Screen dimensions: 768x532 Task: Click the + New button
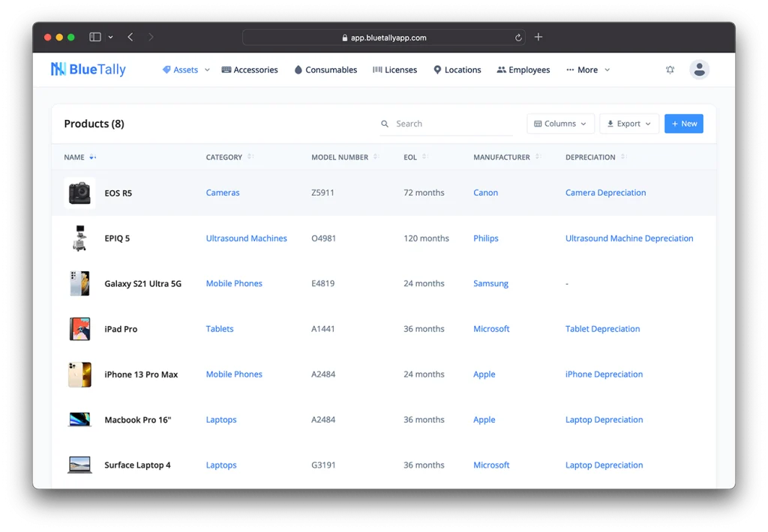(684, 124)
